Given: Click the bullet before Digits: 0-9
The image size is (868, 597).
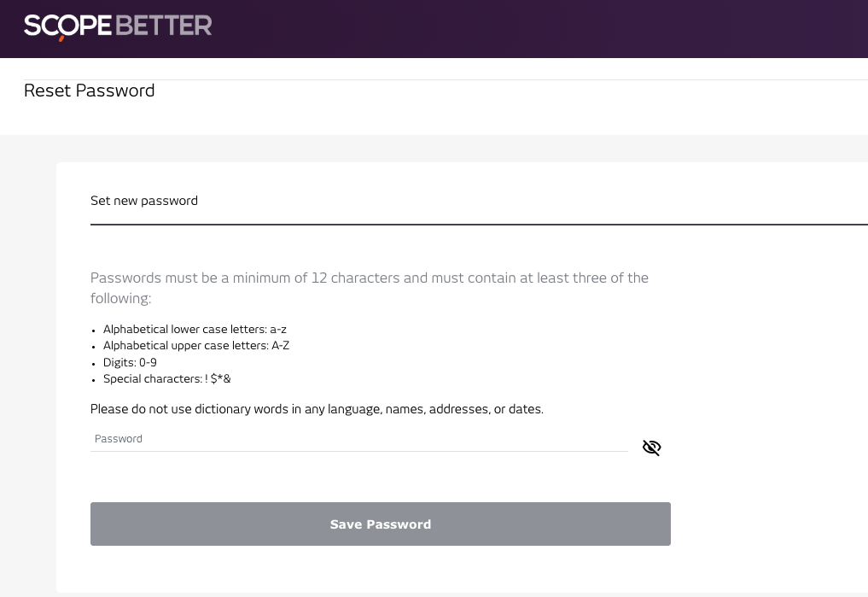Looking at the screenshot, I should (94, 364).
